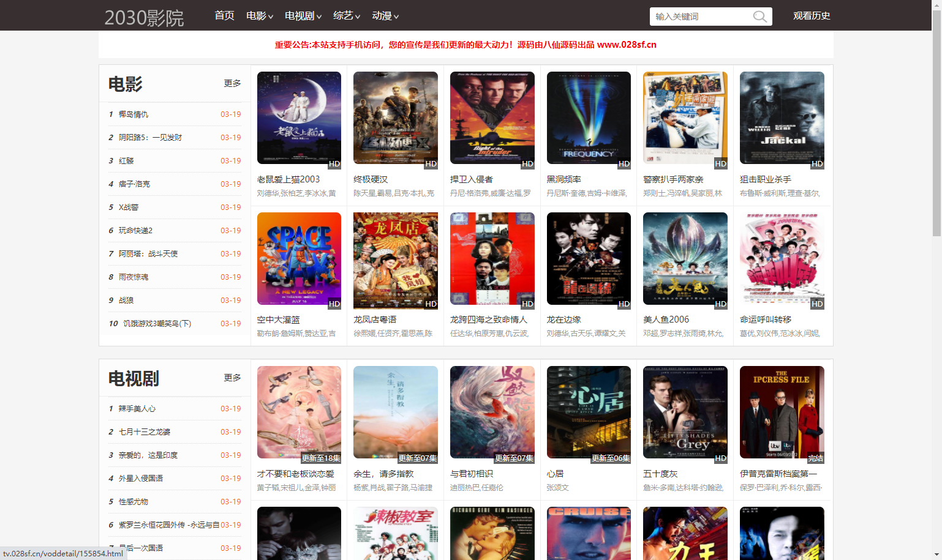Open 椰岛情仇 in the movie ranking list

pyautogui.click(x=134, y=114)
